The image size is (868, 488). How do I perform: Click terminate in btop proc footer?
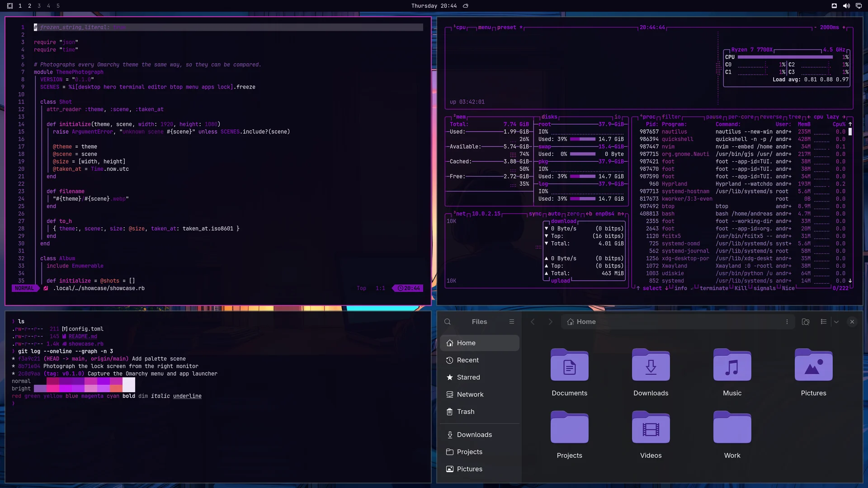tap(714, 288)
